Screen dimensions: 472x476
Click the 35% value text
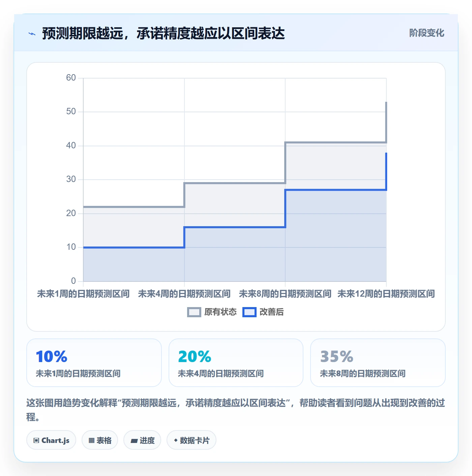click(336, 357)
